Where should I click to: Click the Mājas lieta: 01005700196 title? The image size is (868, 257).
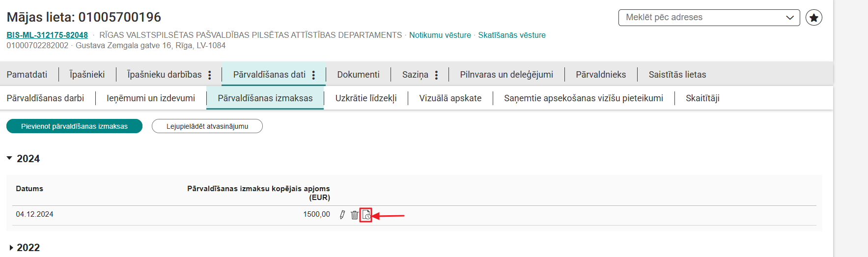(84, 17)
